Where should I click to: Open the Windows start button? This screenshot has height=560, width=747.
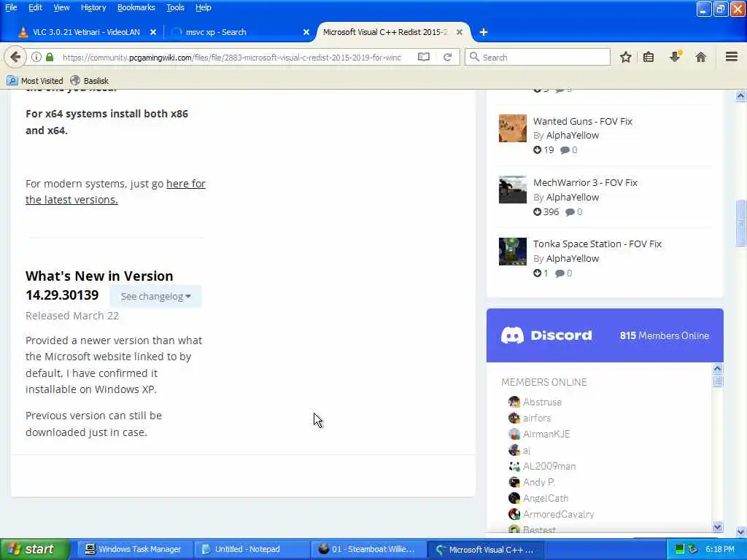(34, 549)
